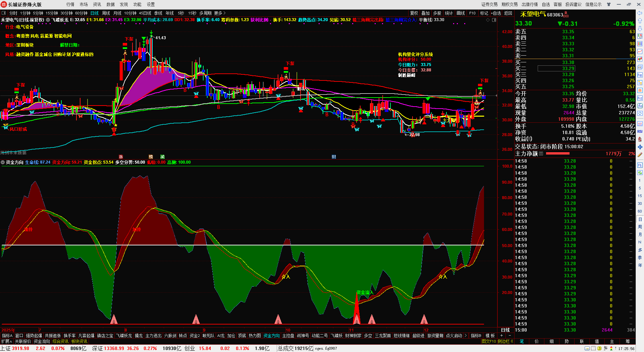Viewport: 644px width, 352px height.
Task: Click the F10 icon in right sidebar
Action: pyautogui.click(x=640, y=75)
